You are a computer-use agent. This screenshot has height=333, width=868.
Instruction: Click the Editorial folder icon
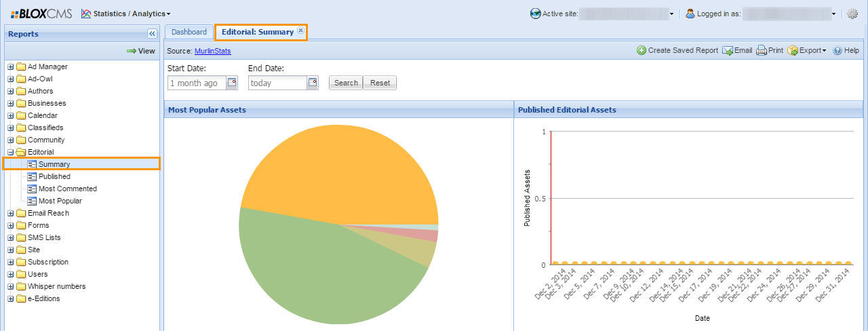(21, 152)
